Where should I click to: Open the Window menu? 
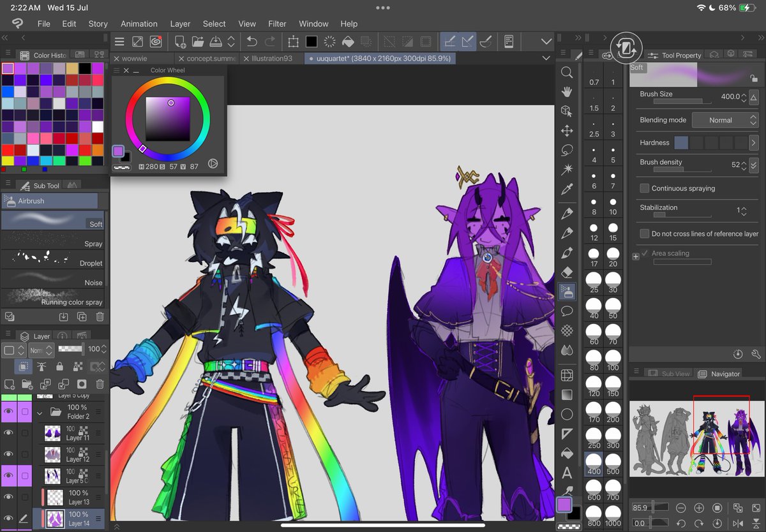click(x=314, y=24)
